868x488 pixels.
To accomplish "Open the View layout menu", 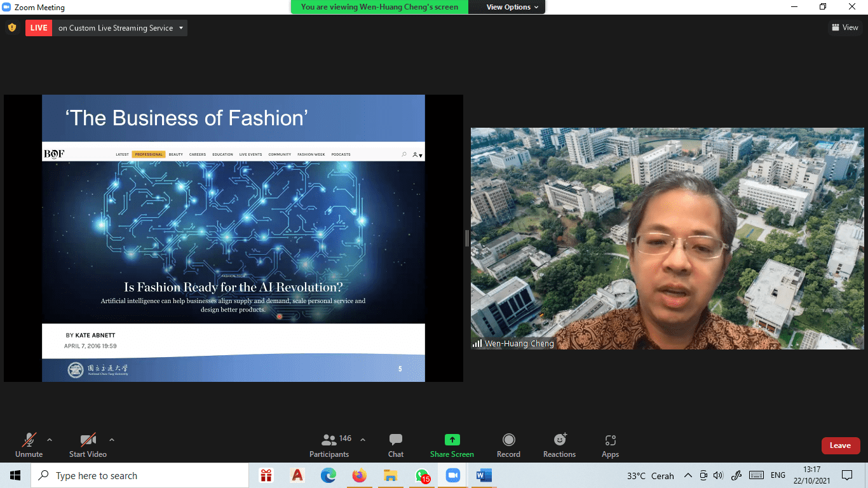I will coord(844,27).
